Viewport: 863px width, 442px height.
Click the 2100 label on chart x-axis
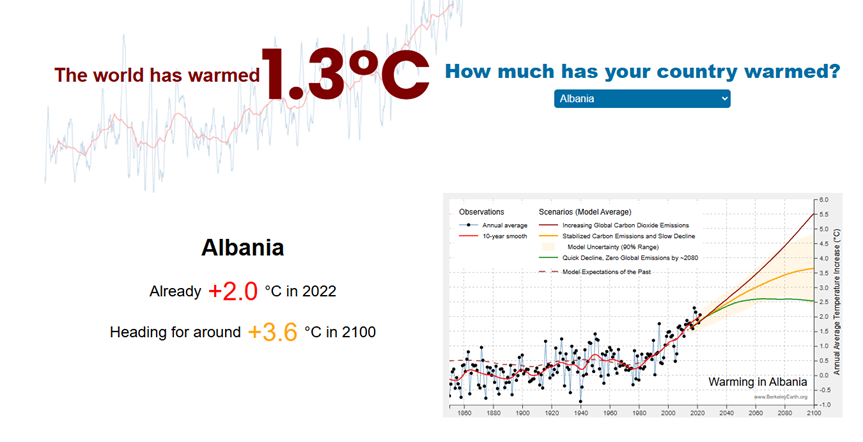pos(813,412)
